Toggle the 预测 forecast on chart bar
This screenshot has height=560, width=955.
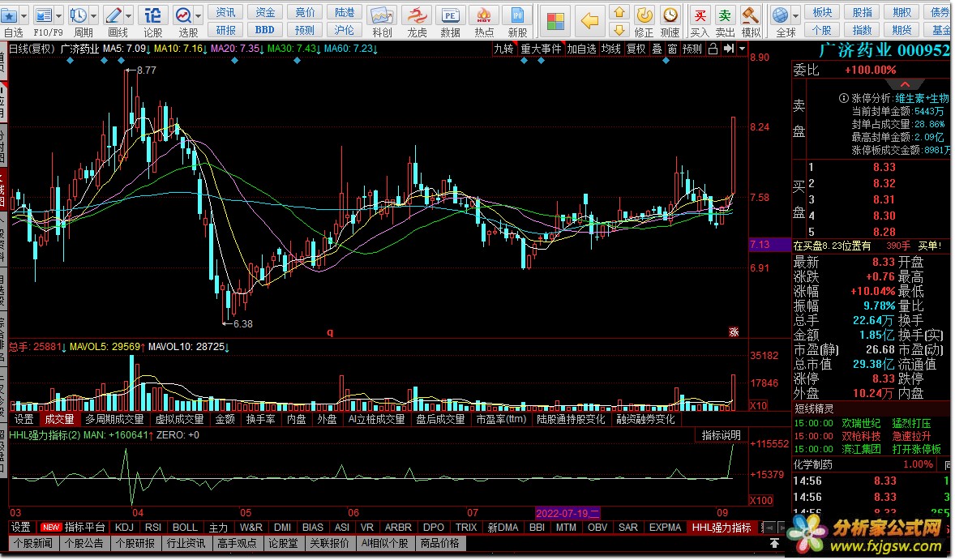692,49
